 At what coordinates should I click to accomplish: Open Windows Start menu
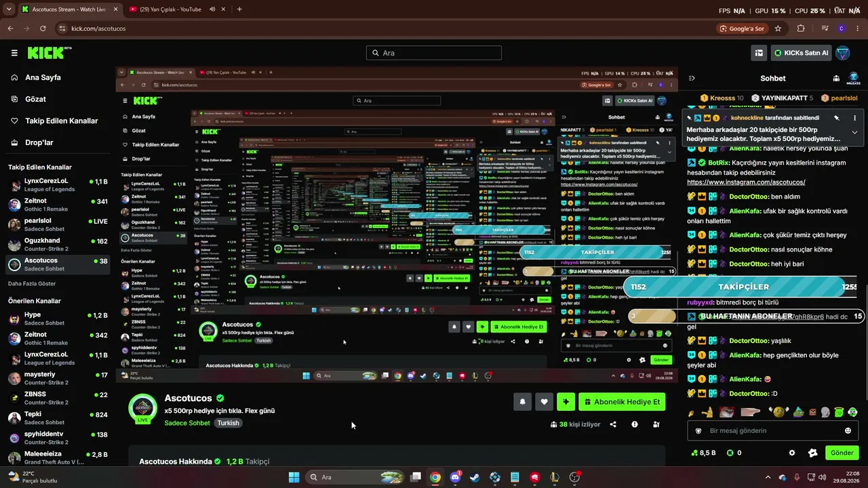click(x=294, y=477)
